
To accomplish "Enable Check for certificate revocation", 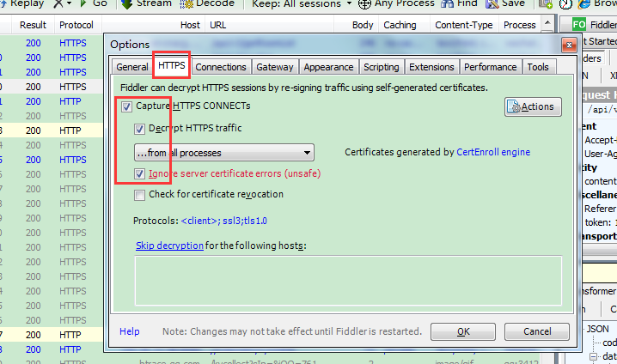I will click(x=140, y=195).
